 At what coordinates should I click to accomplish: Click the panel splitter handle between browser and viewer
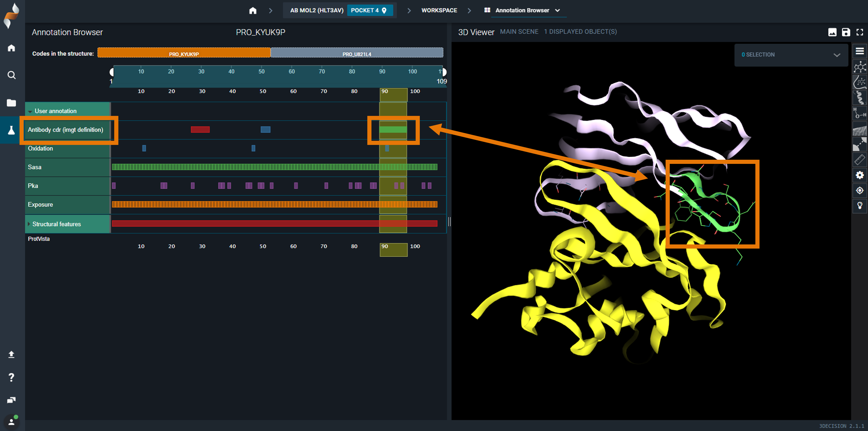coord(449,222)
